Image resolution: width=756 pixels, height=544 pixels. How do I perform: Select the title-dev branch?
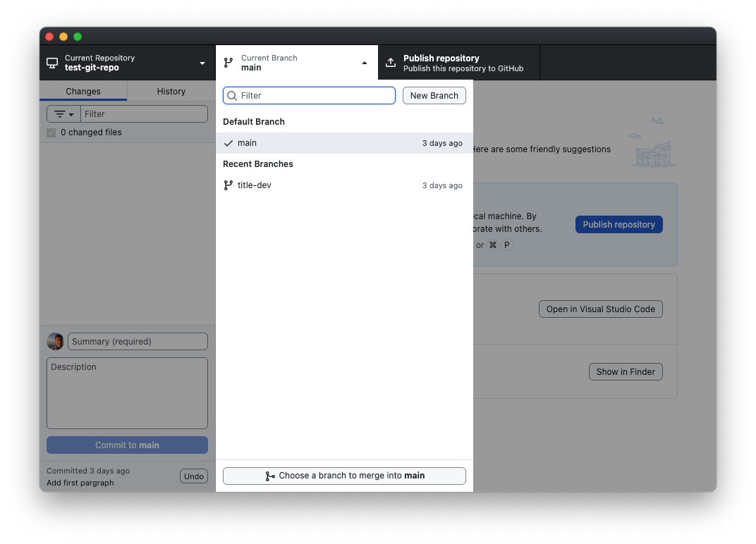pos(344,185)
